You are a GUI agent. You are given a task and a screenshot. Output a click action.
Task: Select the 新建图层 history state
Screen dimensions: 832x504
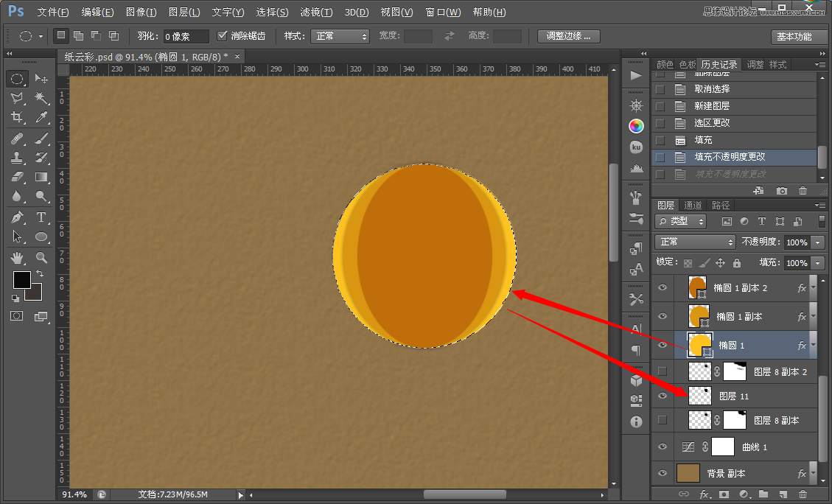click(735, 106)
